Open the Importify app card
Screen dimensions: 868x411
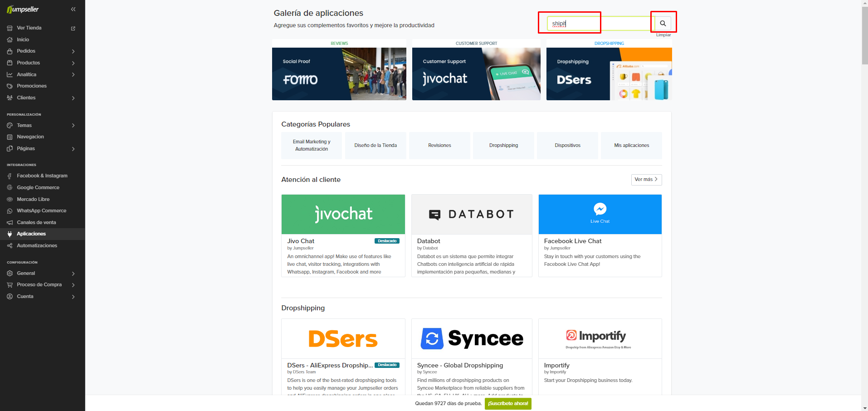coord(600,357)
